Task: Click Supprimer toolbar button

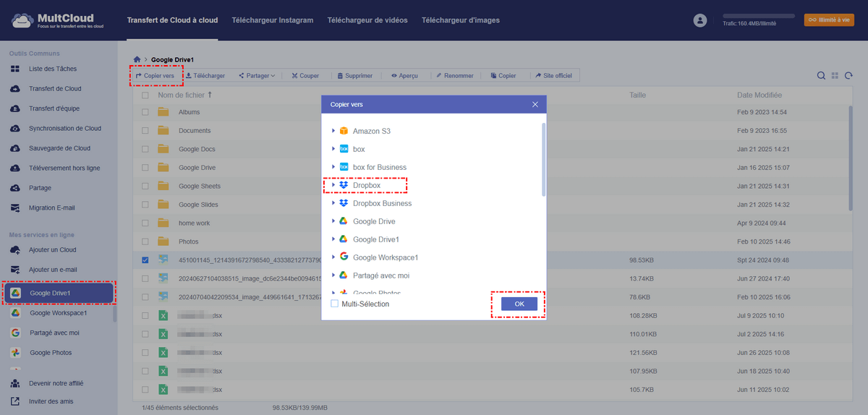Action: pyautogui.click(x=355, y=76)
